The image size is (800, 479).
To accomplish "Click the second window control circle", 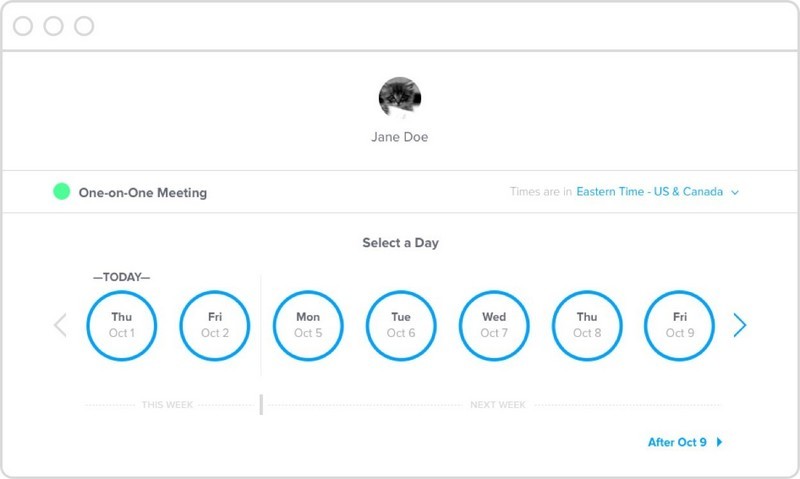I will 53,26.
